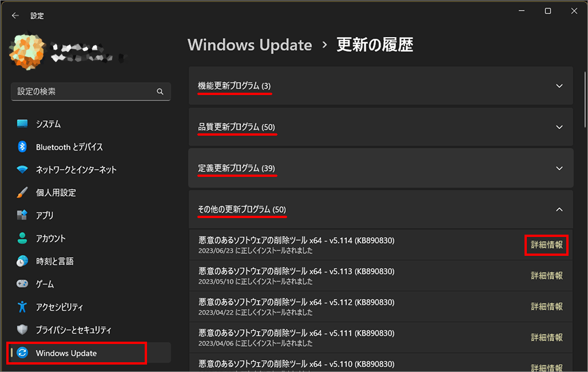Screen dimensions: 588x372
Task: Select 時刻と言語 text in sidebar
Action: pos(55,261)
